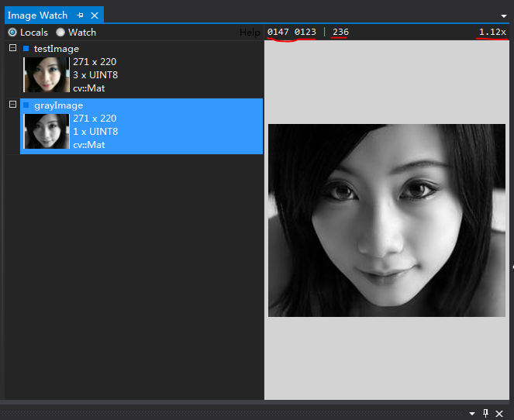Pin the bottom panel with pushpin icon

[x=485, y=413]
